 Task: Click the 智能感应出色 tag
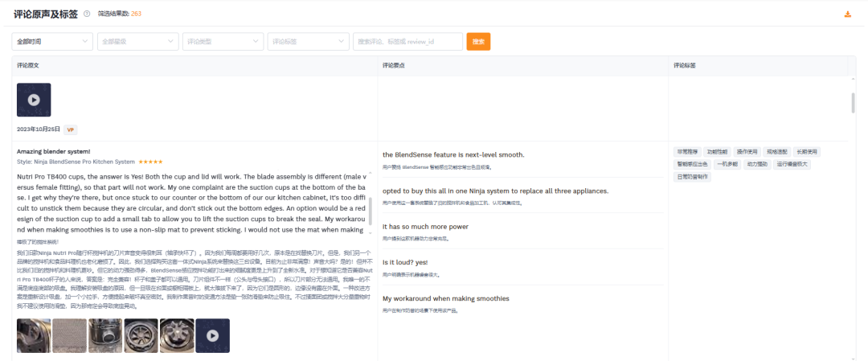(x=692, y=165)
